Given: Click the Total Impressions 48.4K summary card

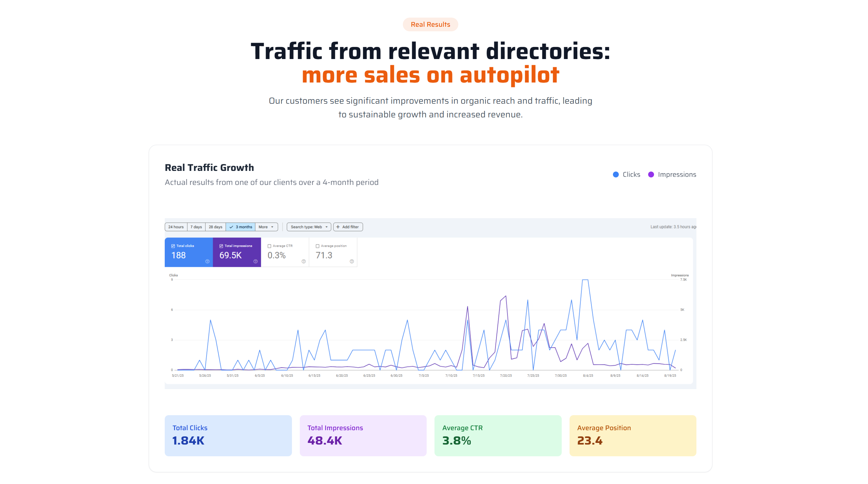Looking at the screenshot, I should tap(363, 435).
